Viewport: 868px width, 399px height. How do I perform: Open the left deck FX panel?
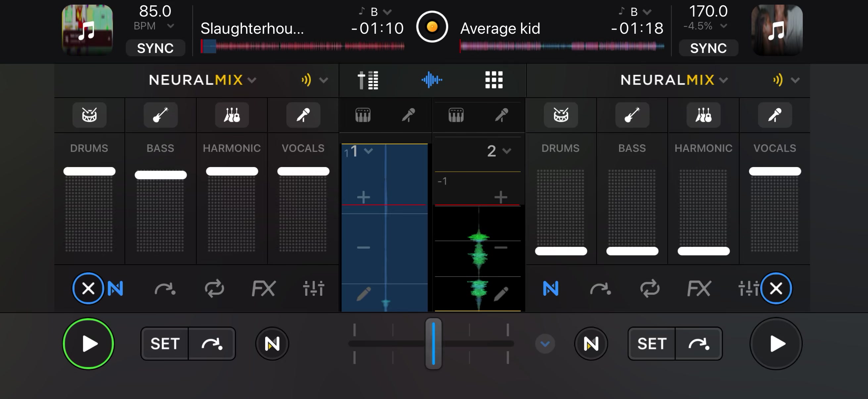(x=264, y=288)
